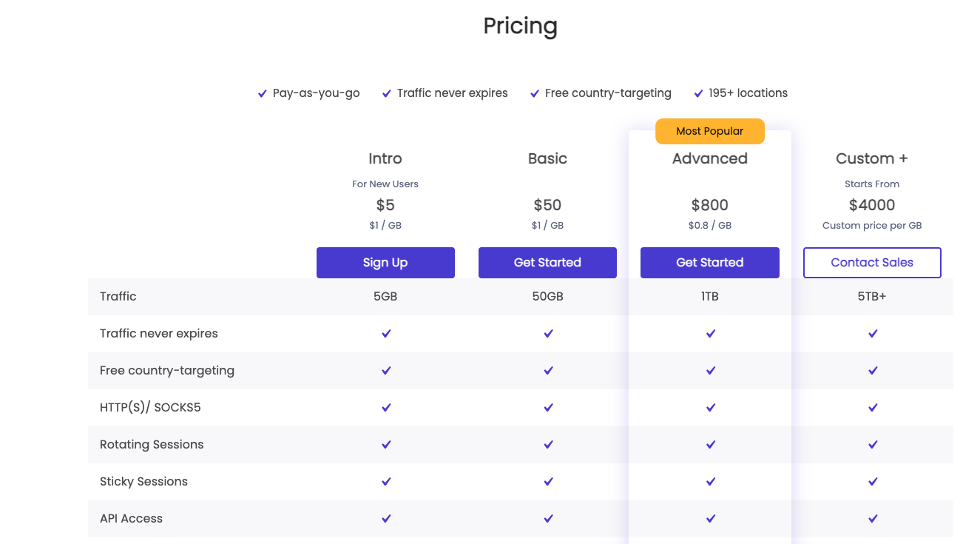This screenshot has height=544, width=980.
Task: Click the checkmark before Traffic never expires header
Action: 386,93
